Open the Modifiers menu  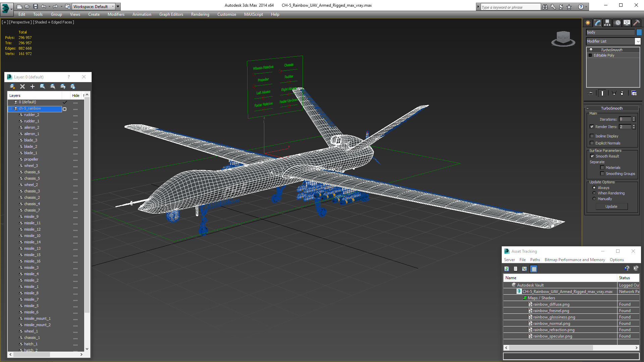pos(116,14)
